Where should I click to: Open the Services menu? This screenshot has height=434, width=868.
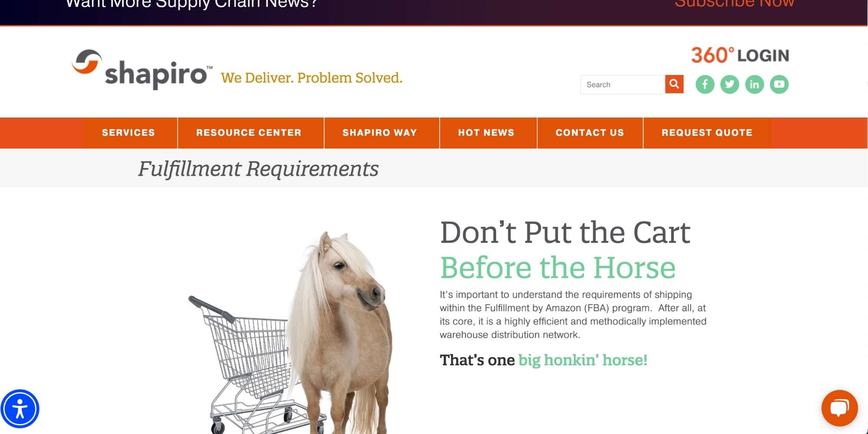pyautogui.click(x=128, y=133)
